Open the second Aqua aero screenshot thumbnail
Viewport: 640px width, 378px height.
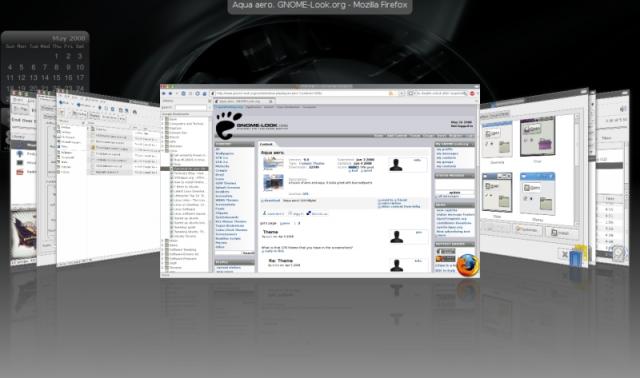coord(273,182)
